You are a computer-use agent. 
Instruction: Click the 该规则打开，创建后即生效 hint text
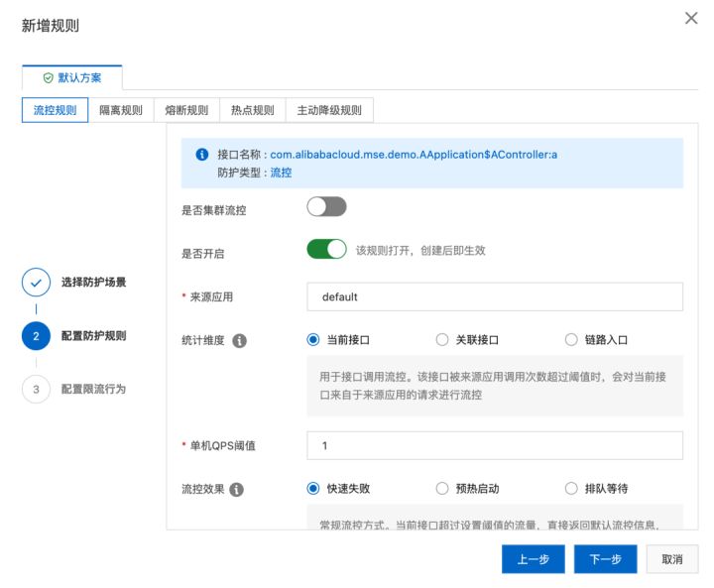pos(420,251)
